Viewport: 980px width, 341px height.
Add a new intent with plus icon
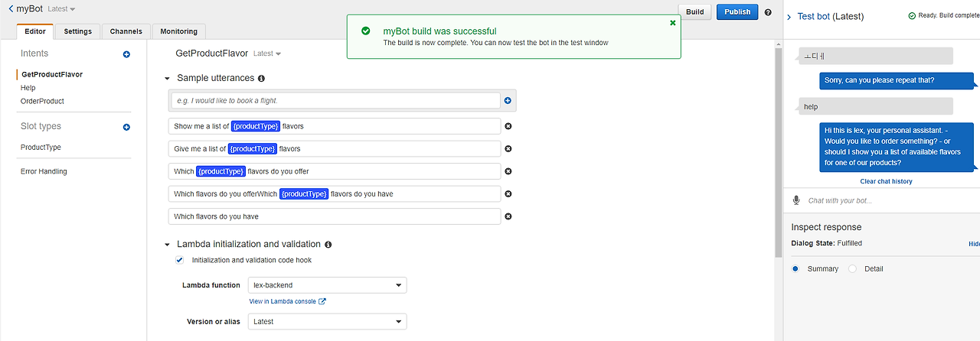[x=126, y=54]
